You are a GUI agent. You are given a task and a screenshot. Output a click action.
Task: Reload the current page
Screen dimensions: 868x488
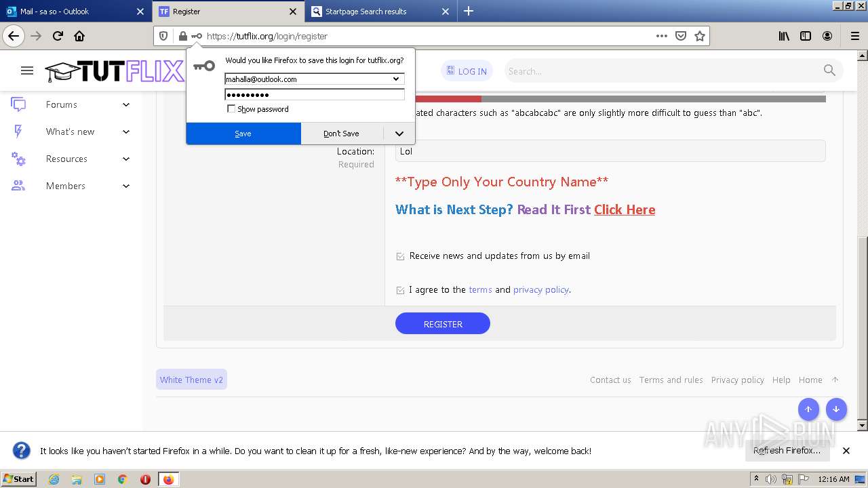click(x=58, y=36)
